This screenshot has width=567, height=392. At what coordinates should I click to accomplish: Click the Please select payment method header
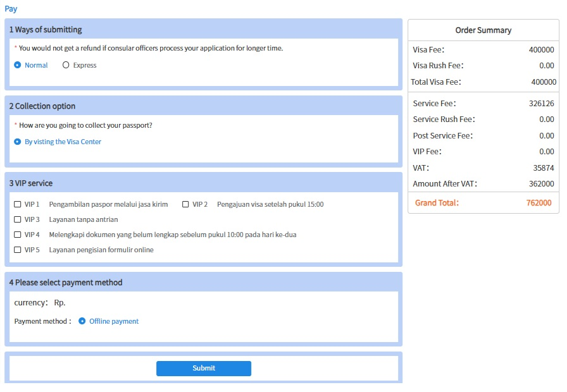click(66, 283)
